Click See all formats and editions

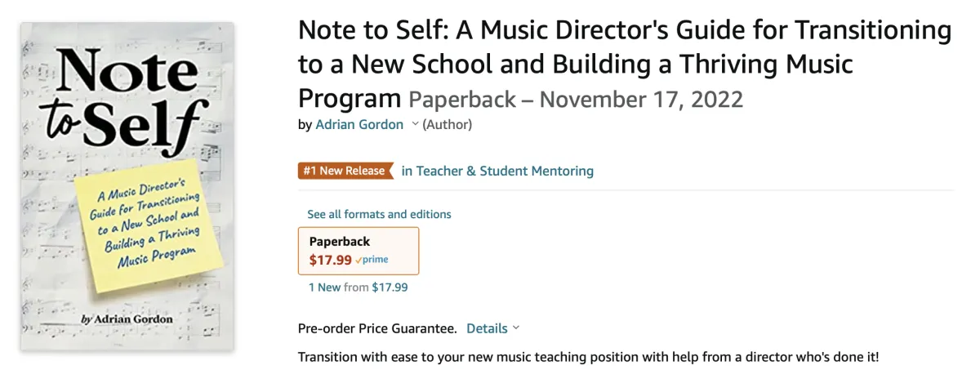click(379, 214)
